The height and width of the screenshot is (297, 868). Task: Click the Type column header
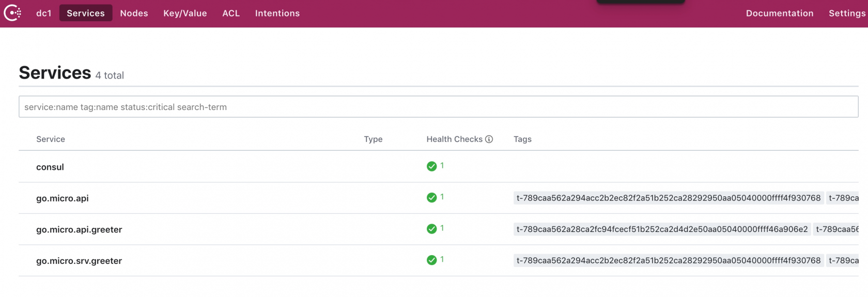tap(373, 139)
